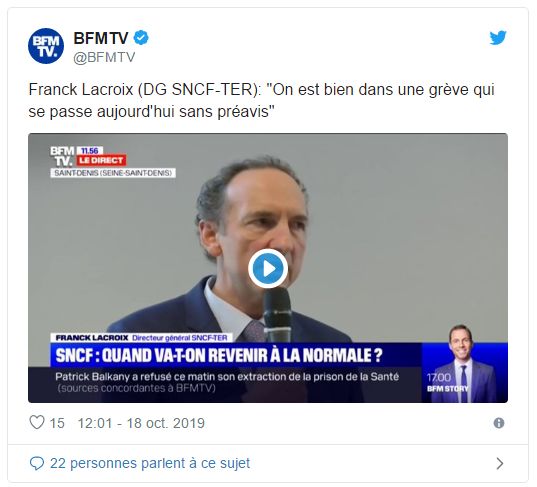The width and height of the screenshot is (537, 487).
Task: Play the embedded video
Action: 268,269
